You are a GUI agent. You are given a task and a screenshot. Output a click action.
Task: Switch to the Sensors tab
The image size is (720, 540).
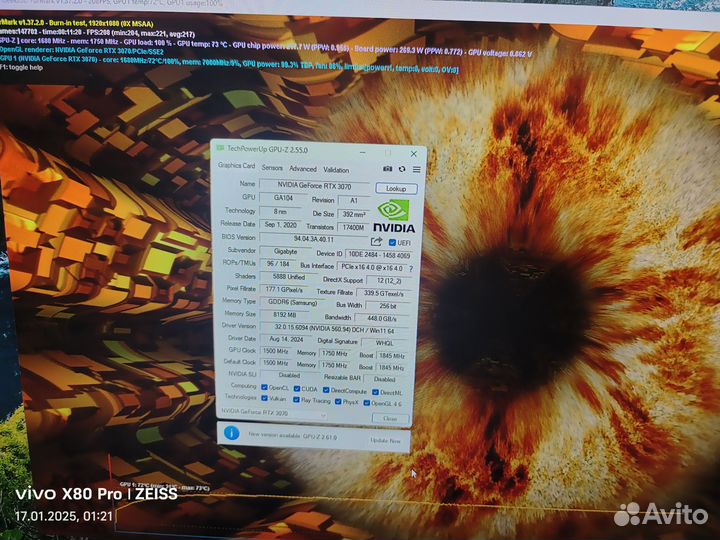tap(272, 168)
